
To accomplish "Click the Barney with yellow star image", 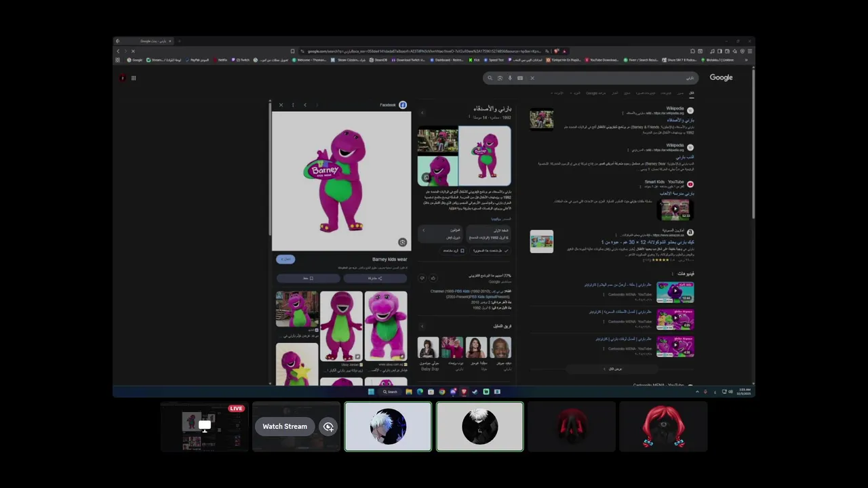I will click(296, 364).
